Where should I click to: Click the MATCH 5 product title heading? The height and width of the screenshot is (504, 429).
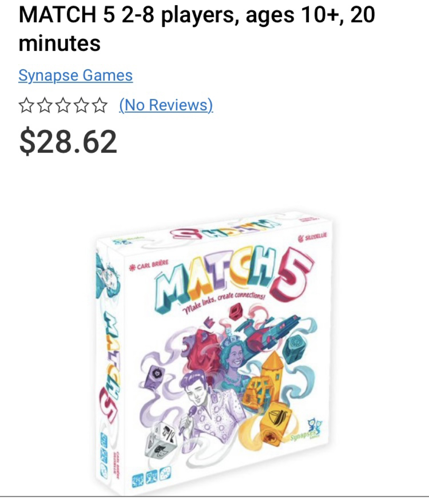tap(197, 29)
